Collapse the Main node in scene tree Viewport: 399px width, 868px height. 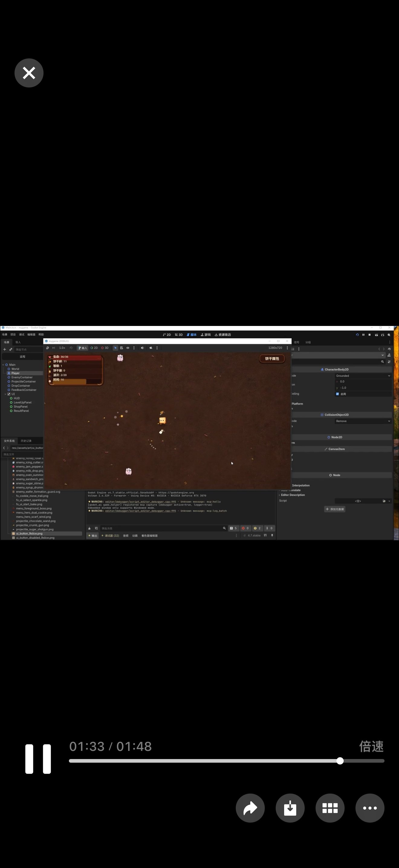3,365
